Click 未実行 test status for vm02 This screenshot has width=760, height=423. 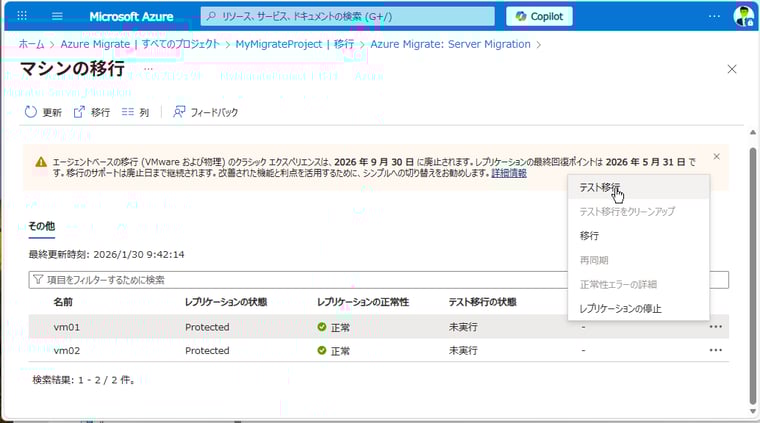tap(463, 350)
